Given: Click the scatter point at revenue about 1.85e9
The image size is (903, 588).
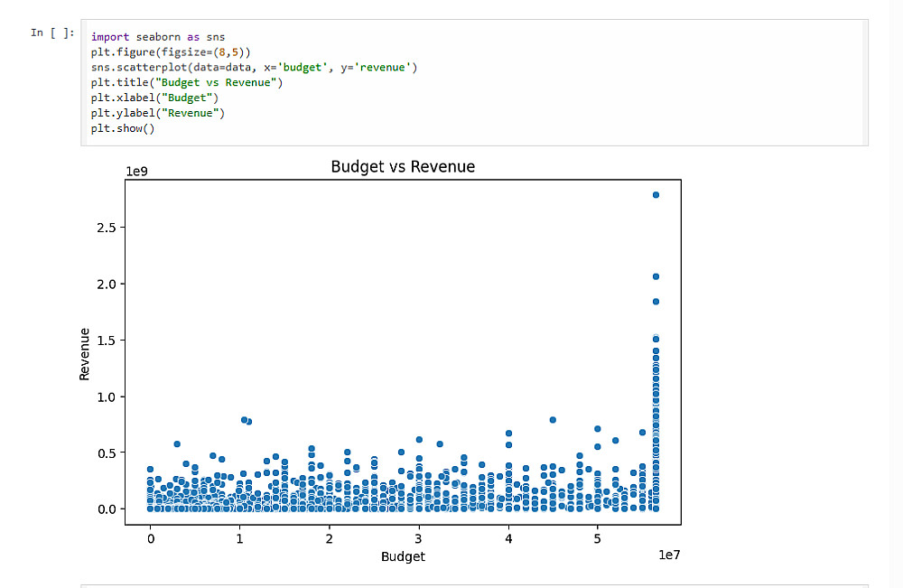Looking at the screenshot, I should (x=656, y=302).
